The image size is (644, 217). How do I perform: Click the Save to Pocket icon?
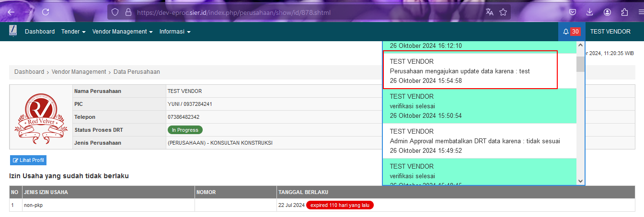tap(573, 12)
